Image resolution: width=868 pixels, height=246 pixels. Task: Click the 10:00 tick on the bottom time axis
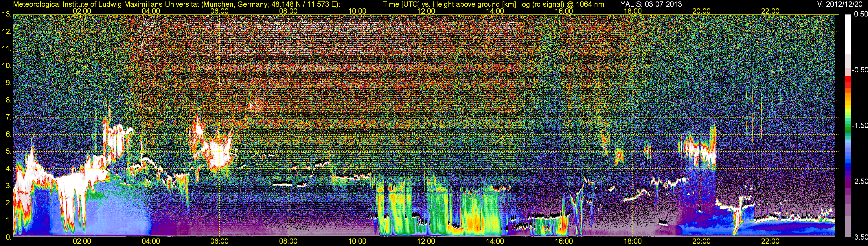[x=357, y=241]
